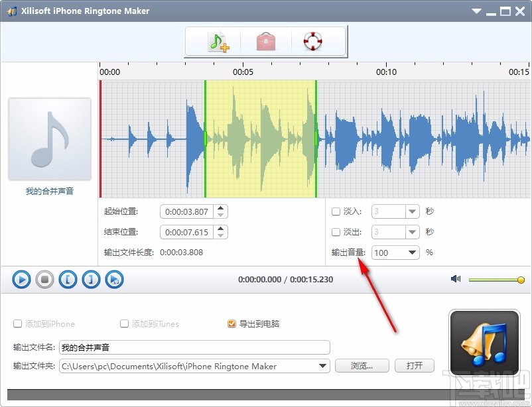Click the 浏览 browse button
Screen dimensions: 532x407
(362, 365)
